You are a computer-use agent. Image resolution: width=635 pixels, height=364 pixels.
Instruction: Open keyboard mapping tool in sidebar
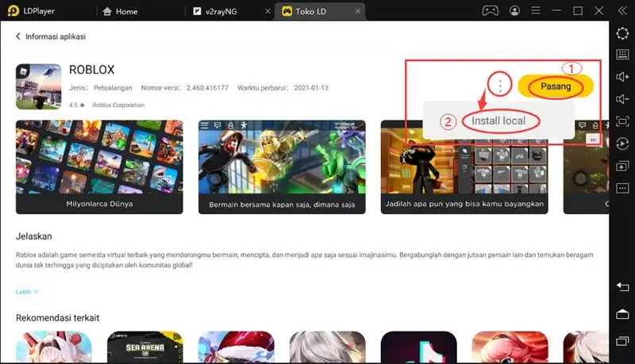click(x=622, y=54)
